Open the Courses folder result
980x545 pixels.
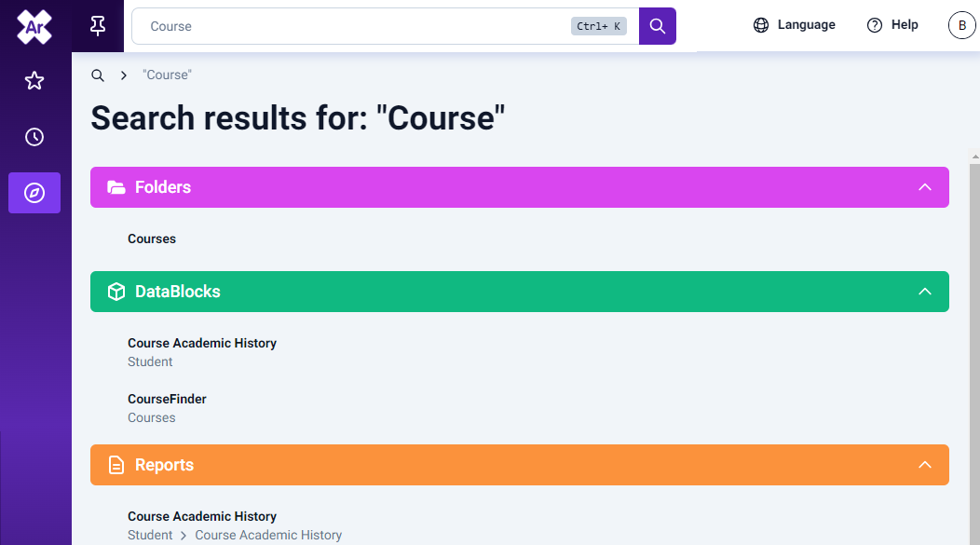click(152, 238)
